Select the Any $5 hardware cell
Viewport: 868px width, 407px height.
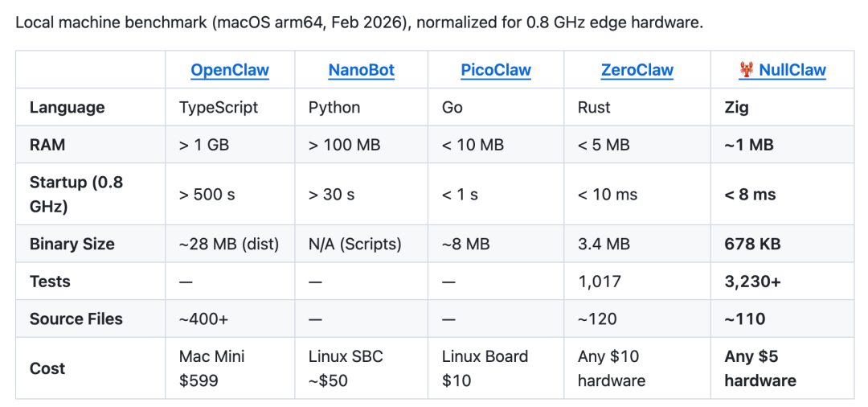click(x=760, y=368)
